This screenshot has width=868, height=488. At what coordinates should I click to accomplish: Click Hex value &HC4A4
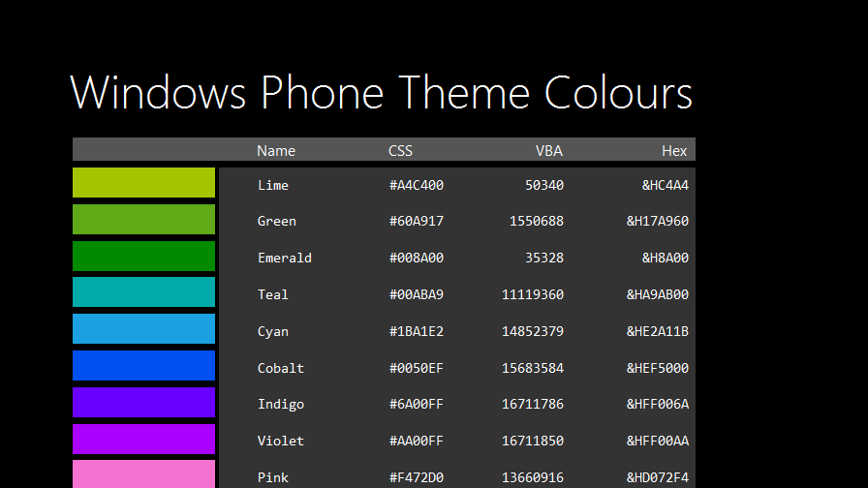[666, 185]
